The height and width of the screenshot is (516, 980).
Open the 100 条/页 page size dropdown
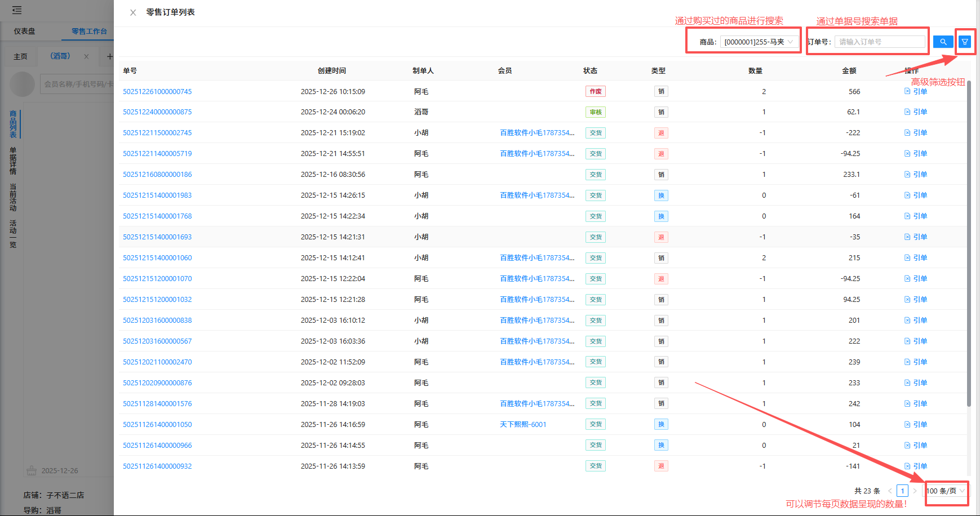pyautogui.click(x=946, y=491)
